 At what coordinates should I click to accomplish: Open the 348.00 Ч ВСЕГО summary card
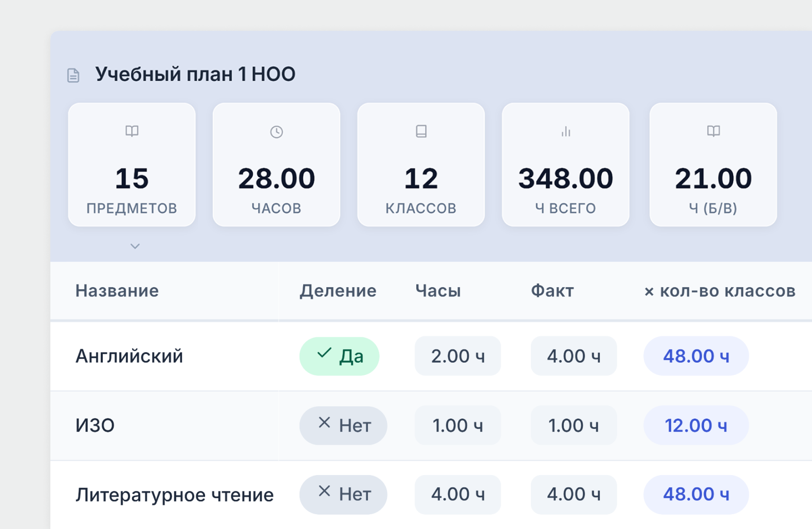(x=566, y=165)
